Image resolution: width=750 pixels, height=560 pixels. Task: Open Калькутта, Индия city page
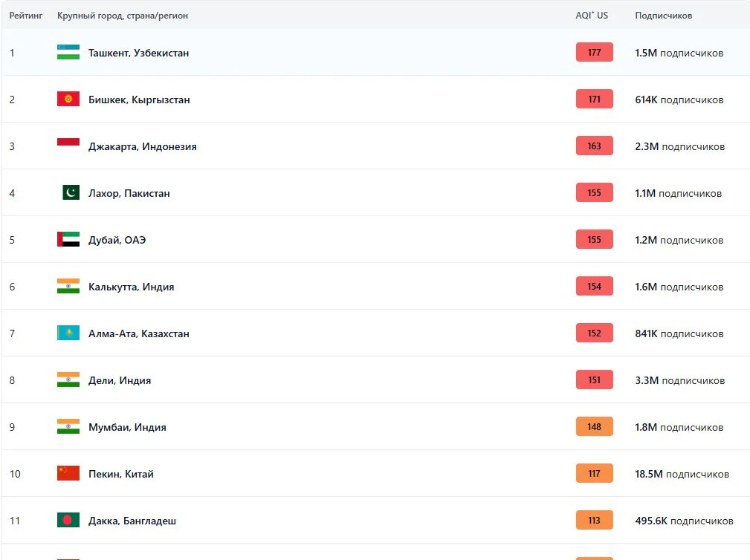[132, 287]
